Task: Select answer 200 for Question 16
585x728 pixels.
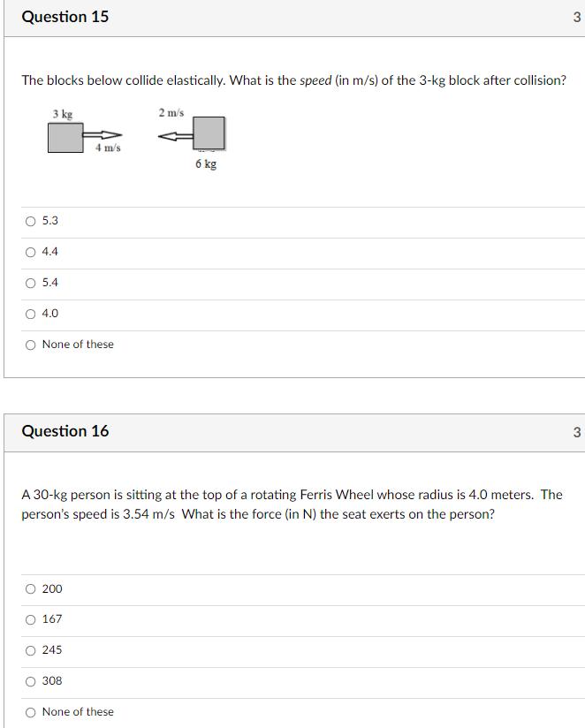Action: [x=31, y=588]
